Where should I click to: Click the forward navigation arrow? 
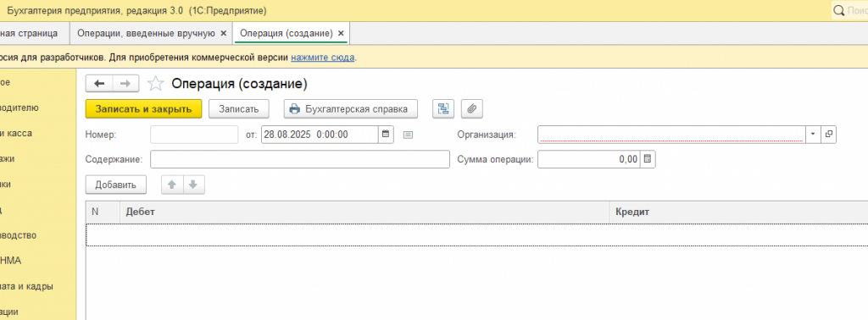click(125, 84)
